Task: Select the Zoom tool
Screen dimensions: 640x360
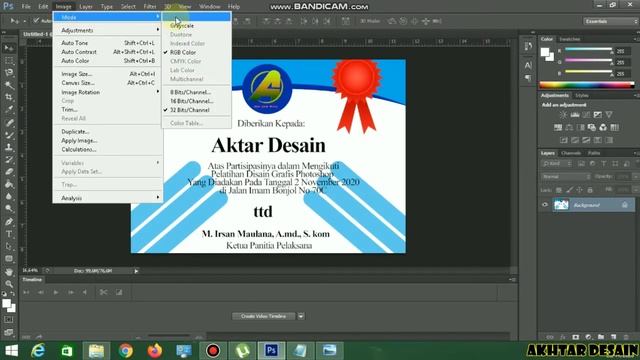Action: click(9, 284)
